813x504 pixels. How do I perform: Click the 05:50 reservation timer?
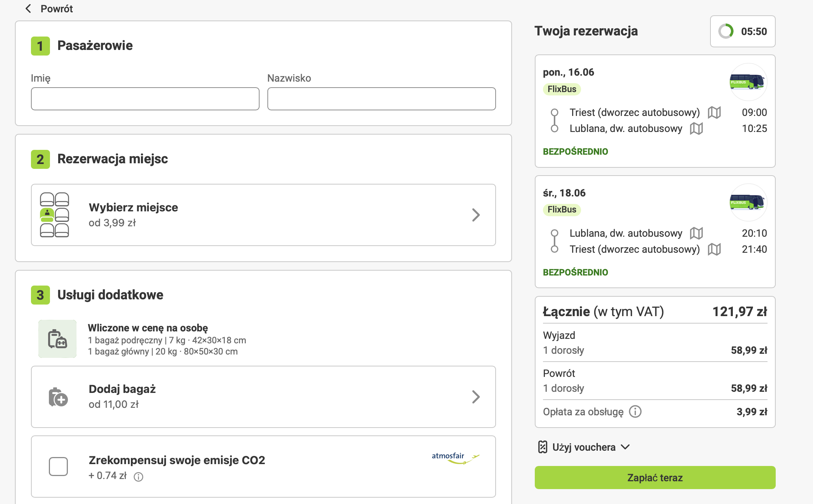coord(743,31)
